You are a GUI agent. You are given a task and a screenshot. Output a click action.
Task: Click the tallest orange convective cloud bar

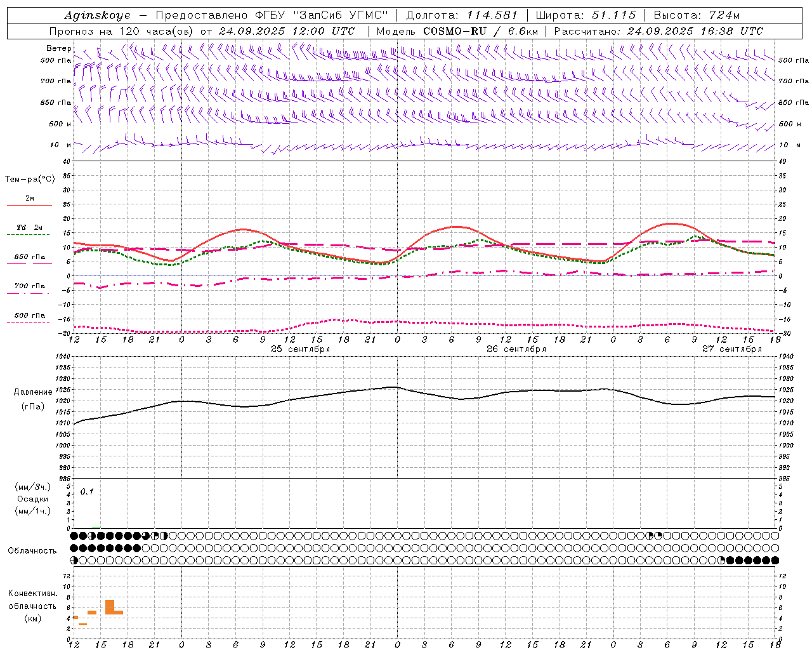[109, 607]
